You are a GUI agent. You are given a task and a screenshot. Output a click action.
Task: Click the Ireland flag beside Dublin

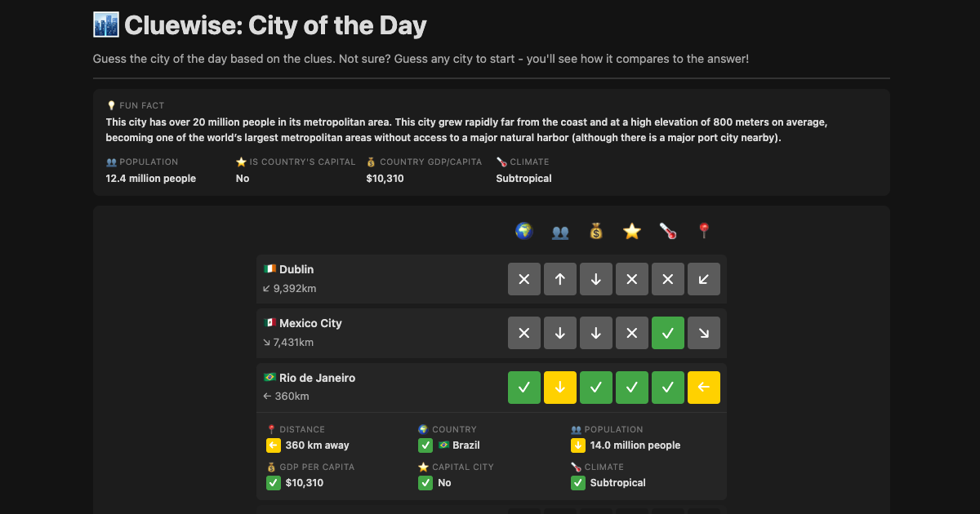(270, 268)
